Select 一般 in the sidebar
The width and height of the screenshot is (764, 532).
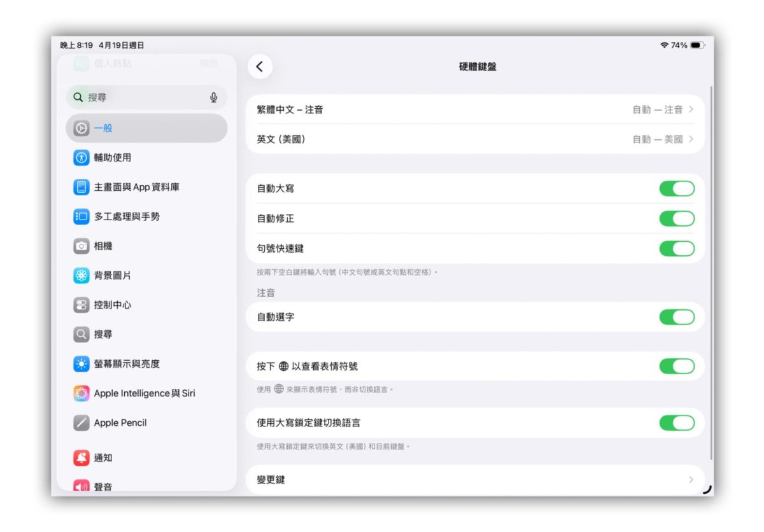pos(146,128)
